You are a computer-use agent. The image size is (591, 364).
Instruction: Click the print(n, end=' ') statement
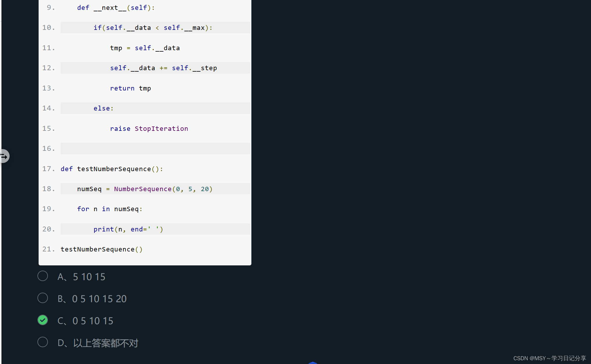(x=128, y=229)
